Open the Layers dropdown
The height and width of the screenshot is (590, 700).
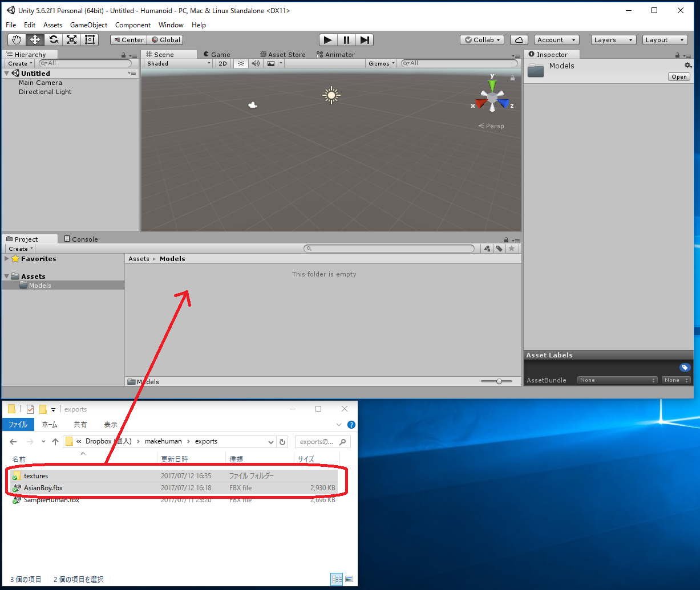[613, 40]
